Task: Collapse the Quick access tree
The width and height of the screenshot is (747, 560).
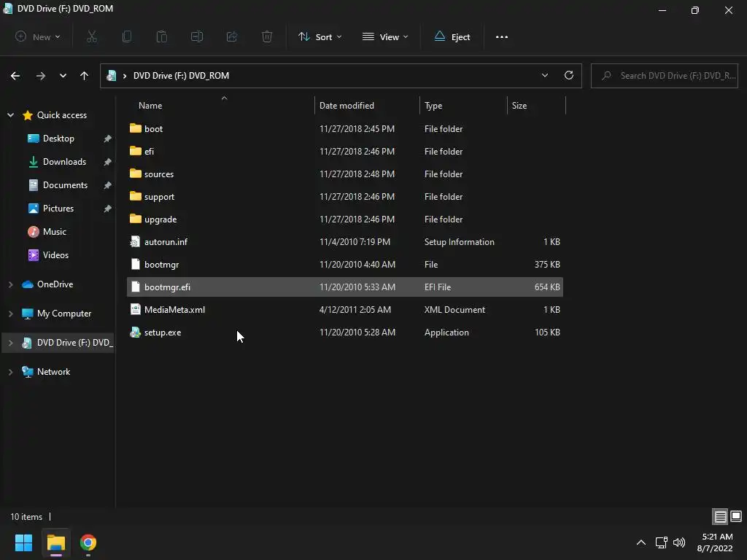Action: click(10, 115)
